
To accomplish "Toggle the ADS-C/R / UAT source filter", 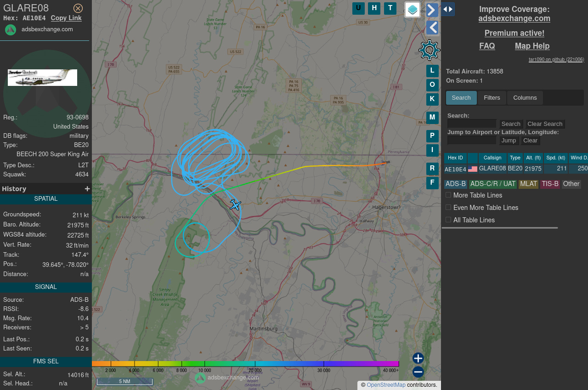I will 493,184.
